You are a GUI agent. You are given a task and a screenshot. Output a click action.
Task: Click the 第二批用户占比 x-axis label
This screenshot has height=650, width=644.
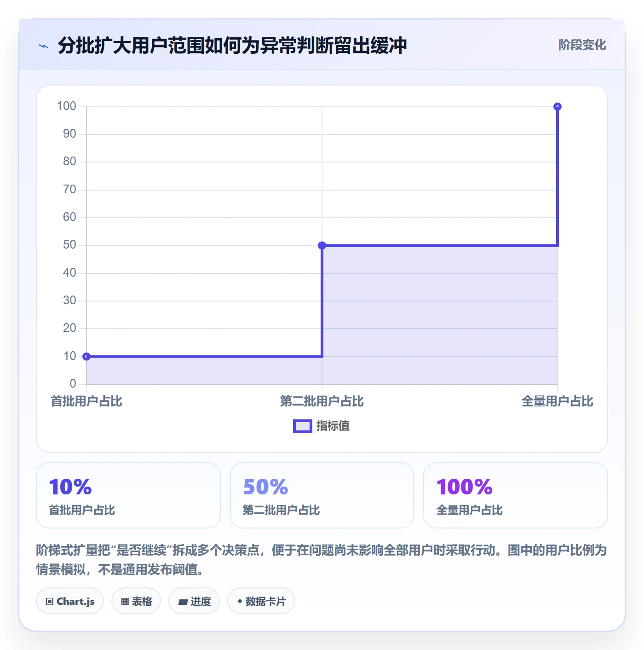tap(322, 401)
